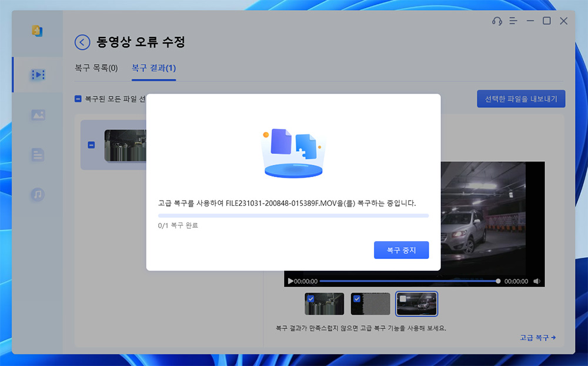Switch to the 복구 결과(1) tab
588x366 pixels.
click(x=153, y=68)
